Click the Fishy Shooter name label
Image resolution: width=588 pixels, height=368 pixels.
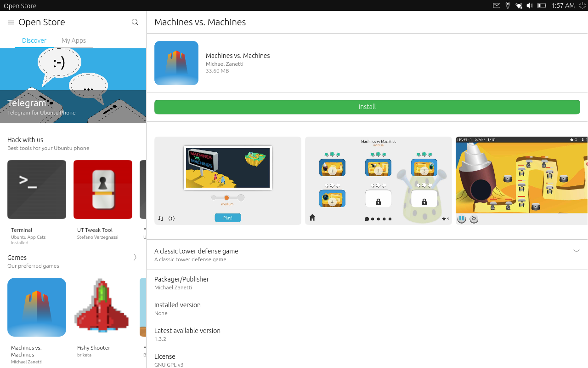[x=94, y=348]
